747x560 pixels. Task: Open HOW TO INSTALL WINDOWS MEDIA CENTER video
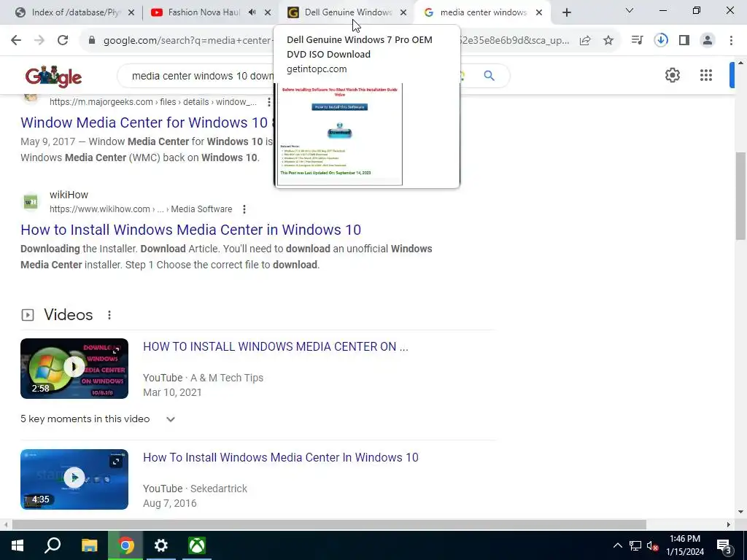pyautogui.click(x=275, y=346)
